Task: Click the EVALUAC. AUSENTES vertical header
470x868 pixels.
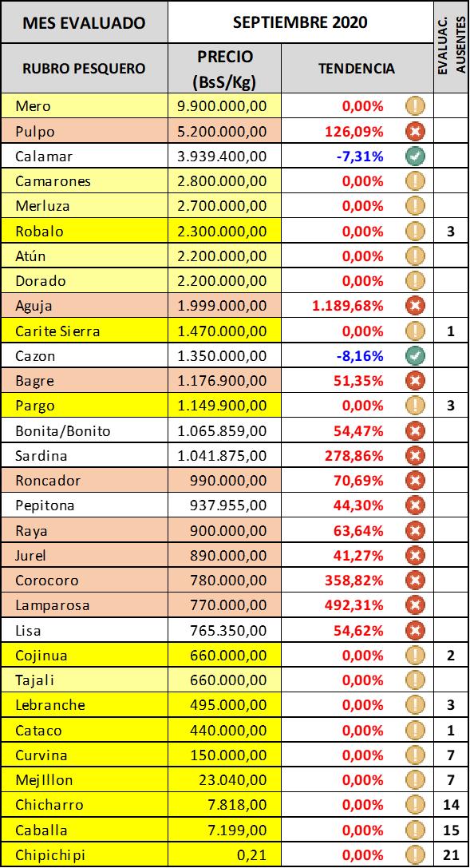Action: pos(451,47)
